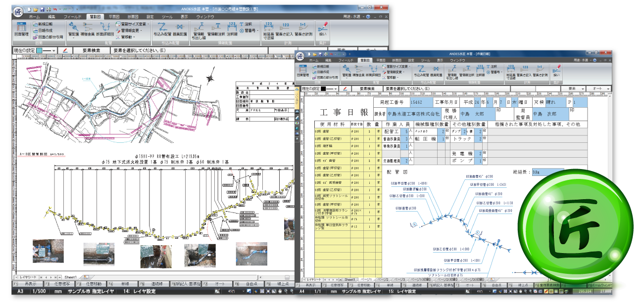Switch to 平面図 tab in back window
Viewport: 644px width, 303px height.
click(115, 16)
